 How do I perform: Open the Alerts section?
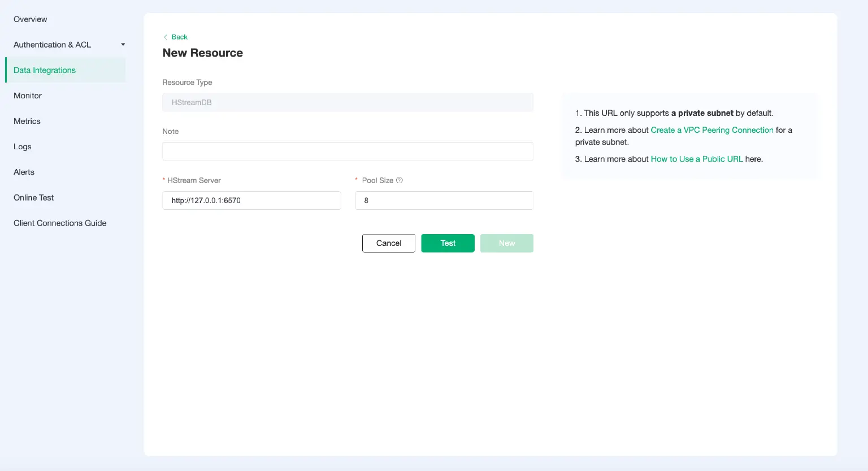24,172
